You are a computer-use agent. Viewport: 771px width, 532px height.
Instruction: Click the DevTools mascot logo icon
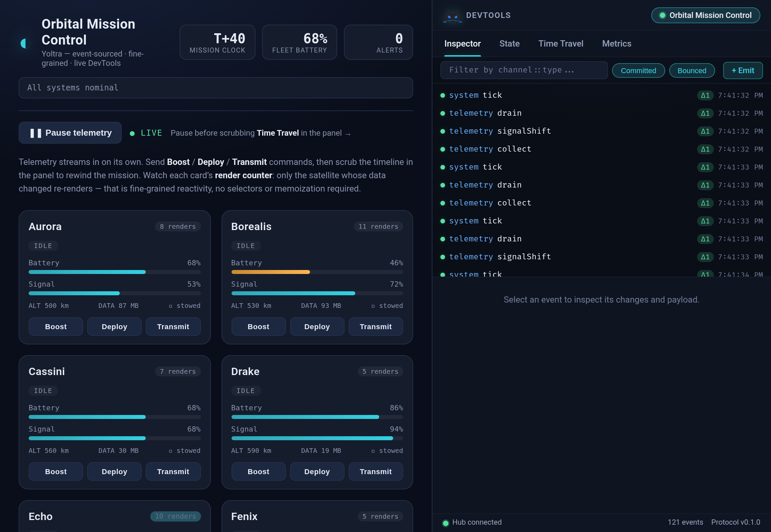pos(452,16)
